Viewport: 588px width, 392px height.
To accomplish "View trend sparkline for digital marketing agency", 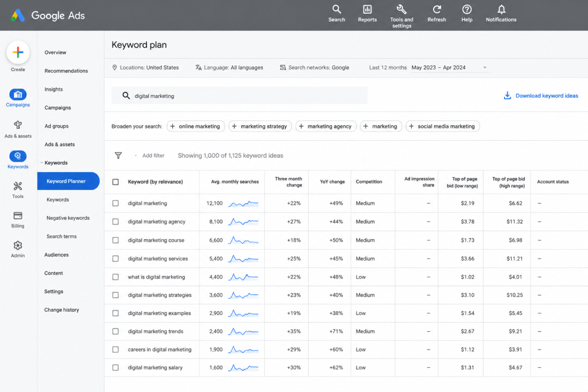I will [243, 222].
